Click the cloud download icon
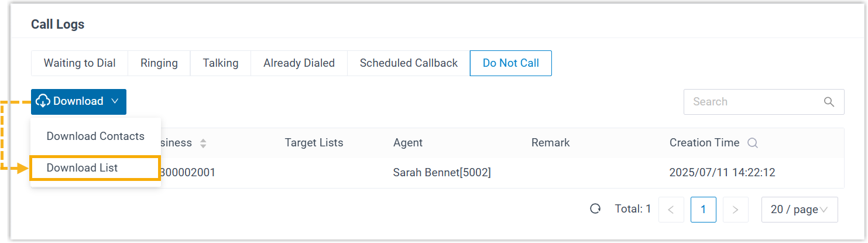The width and height of the screenshot is (868, 243). pyautogui.click(x=43, y=101)
